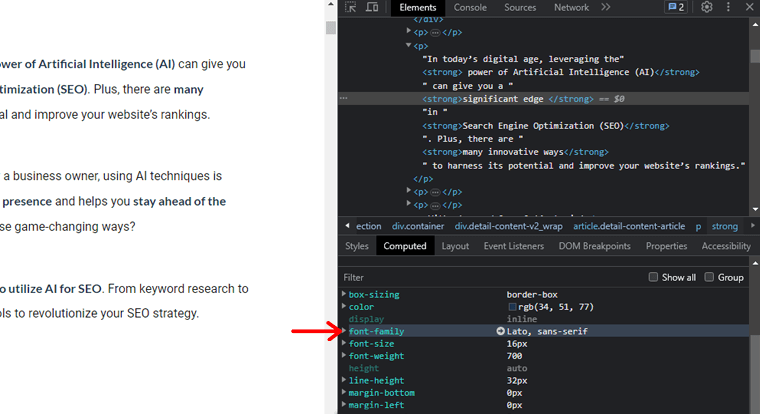Image resolution: width=760 pixels, height=414 pixels.
Task: Open the Styles pane tab
Action: [357, 246]
